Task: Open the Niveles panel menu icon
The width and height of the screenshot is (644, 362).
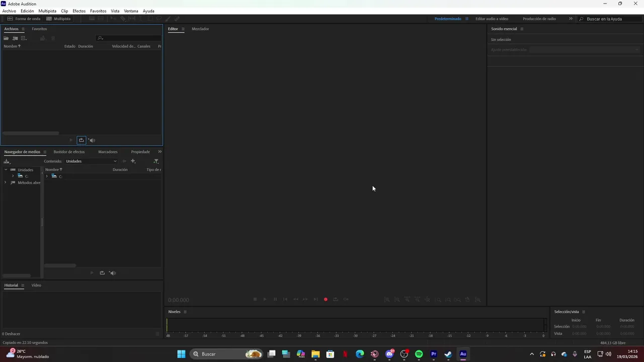Action: point(185,312)
